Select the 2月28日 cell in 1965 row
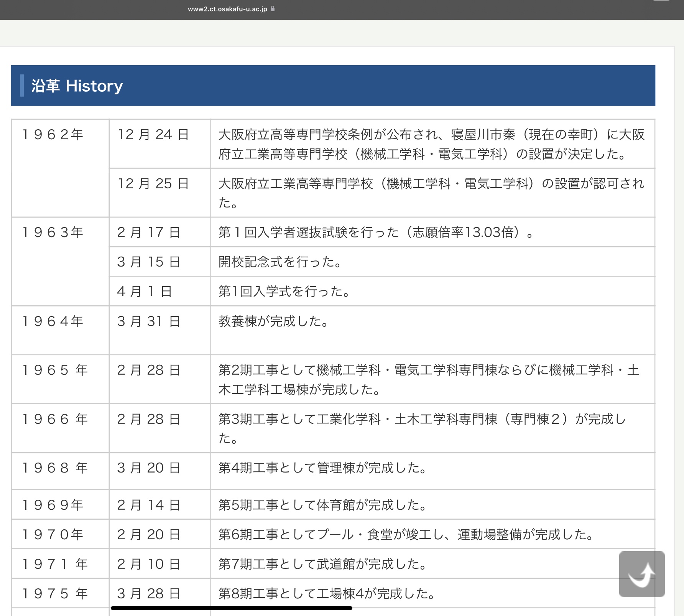 [160, 379]
